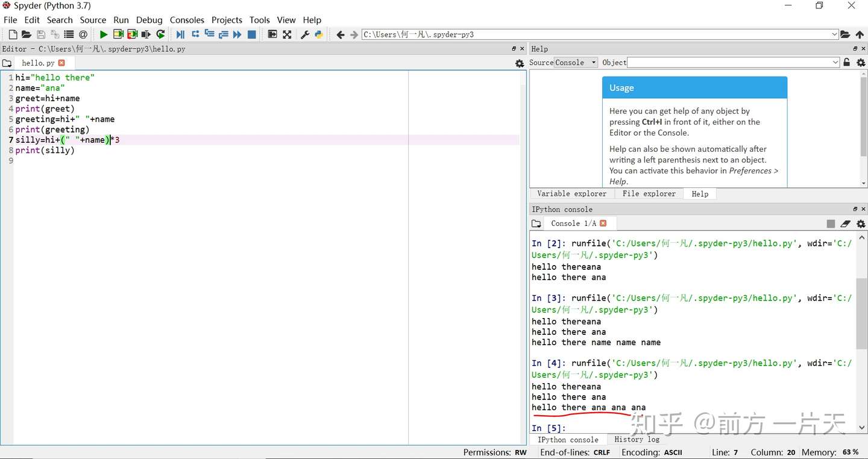Click the Open file folder icon
This screenshot has width=868, height=459.
coord(26,35)
